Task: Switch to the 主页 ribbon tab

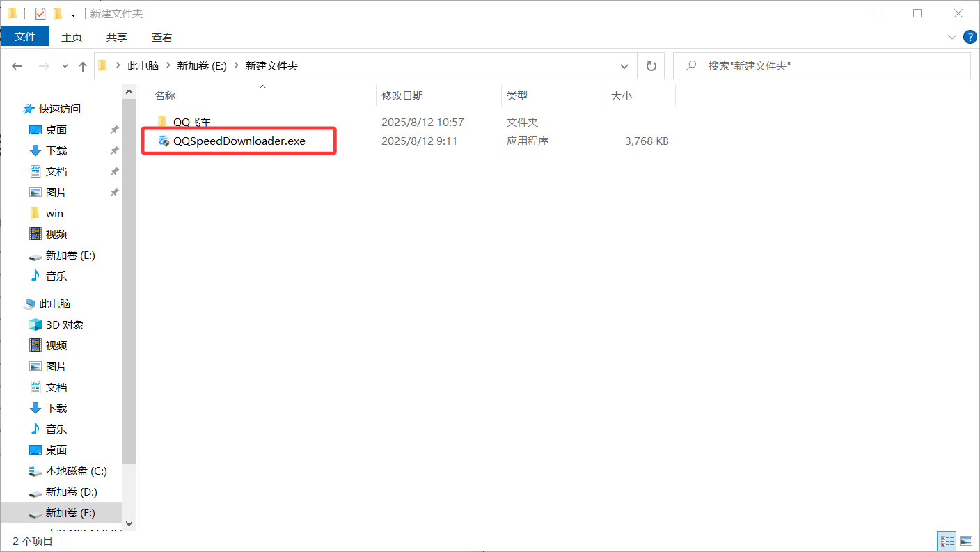Action: tap(72, 37)
